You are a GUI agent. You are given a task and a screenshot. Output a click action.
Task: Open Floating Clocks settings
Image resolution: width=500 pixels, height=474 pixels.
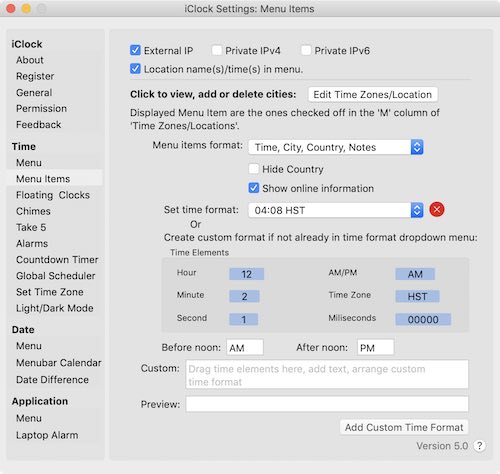53,195
